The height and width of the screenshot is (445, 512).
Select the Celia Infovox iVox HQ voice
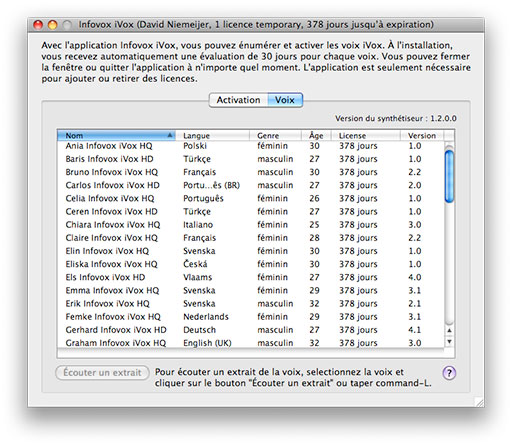pyautogui.click(x=251, y=198)
